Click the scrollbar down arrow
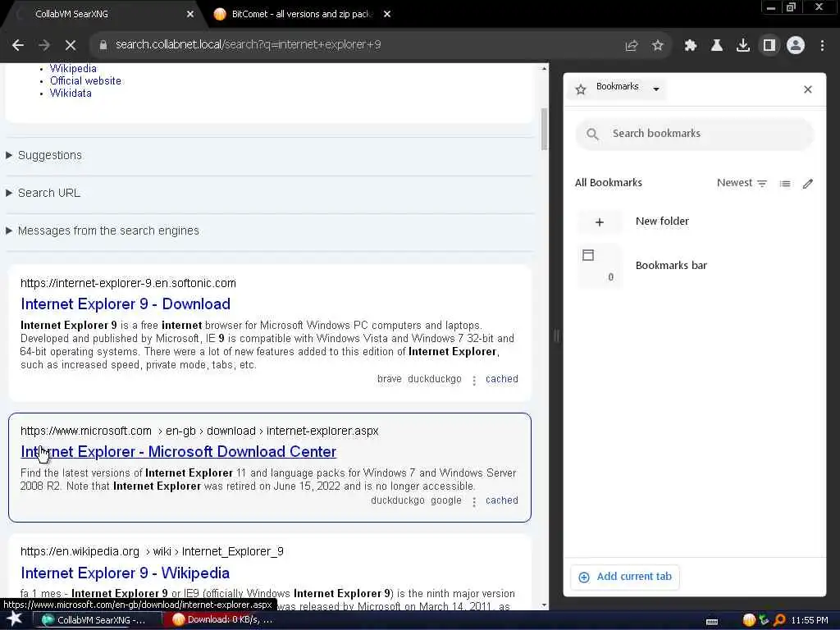The width and height of the screenshot is (840, 630). tap(545, 605)
